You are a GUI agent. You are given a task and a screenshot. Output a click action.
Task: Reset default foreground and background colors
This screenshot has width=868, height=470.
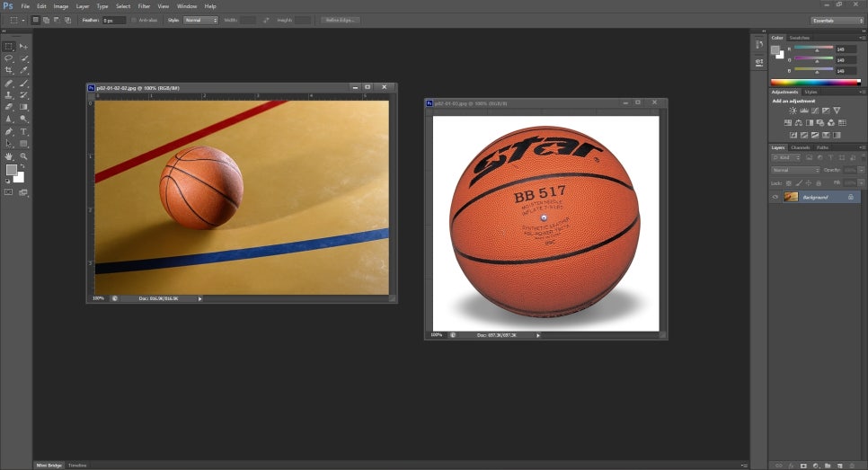(x=7, y=181)
